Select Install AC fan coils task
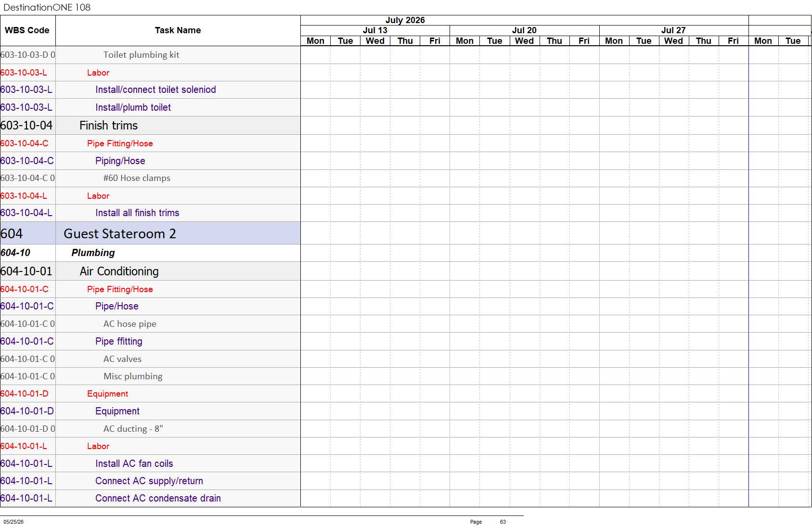812x528 pixels. coord(134,464)
